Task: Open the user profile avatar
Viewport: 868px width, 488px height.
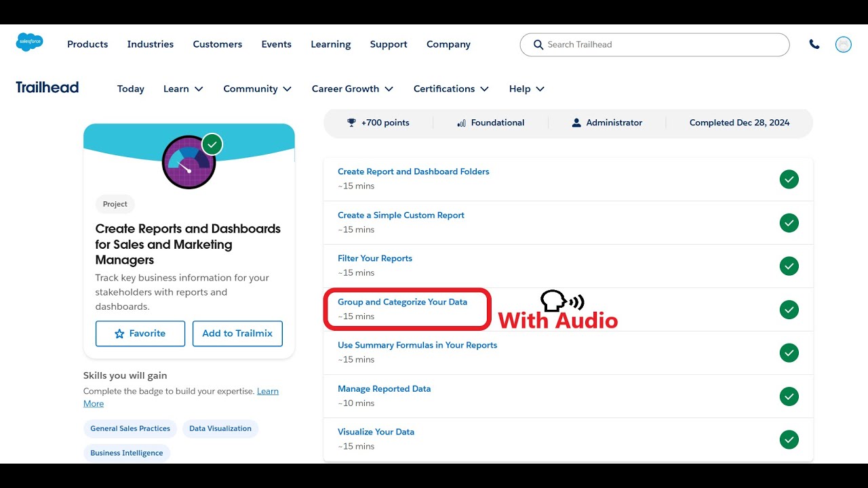Action: (844, 45)
